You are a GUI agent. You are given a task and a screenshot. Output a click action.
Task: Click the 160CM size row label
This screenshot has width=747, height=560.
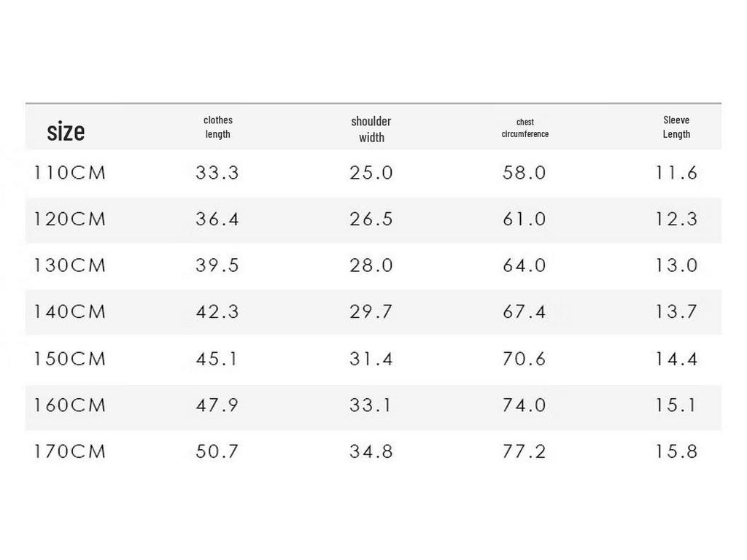(69, 405)
